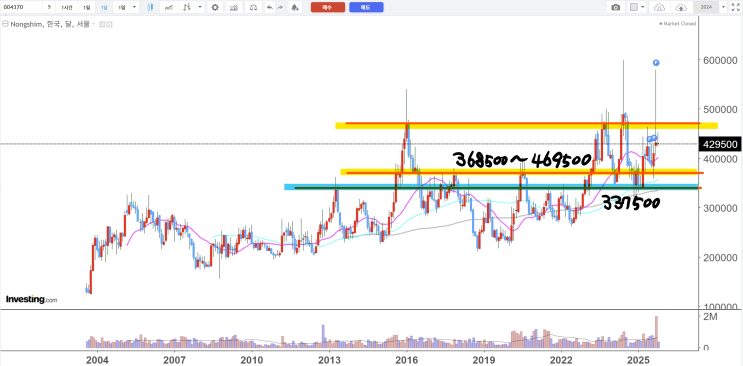Click the 600000 price axis label

coord(719,60)
